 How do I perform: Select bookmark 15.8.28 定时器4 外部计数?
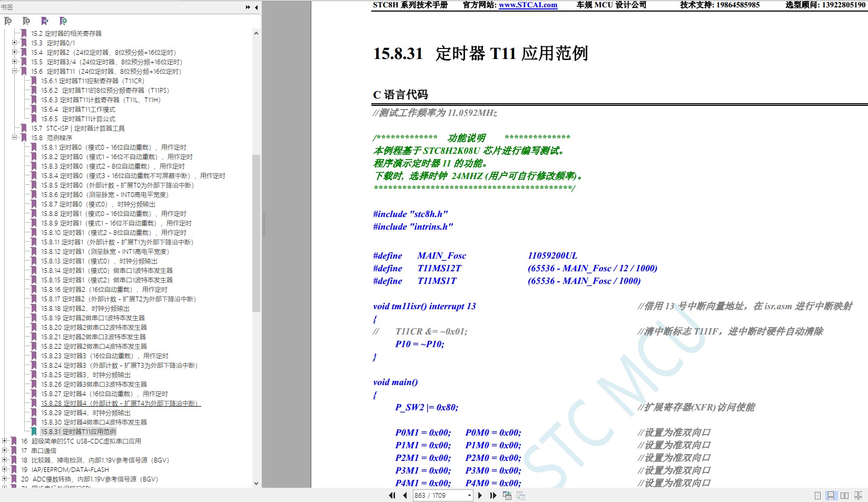[x=121, y=403]
